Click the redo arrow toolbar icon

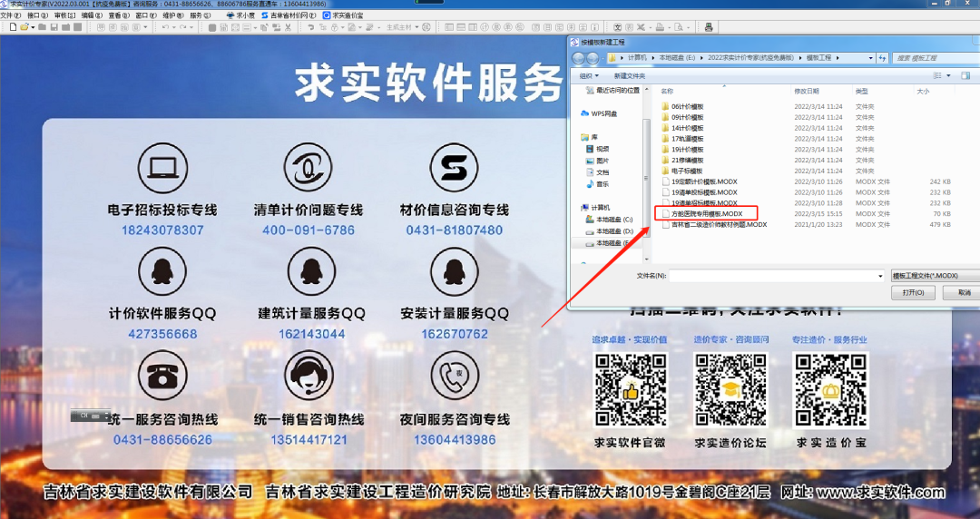(x=182, y=27)
